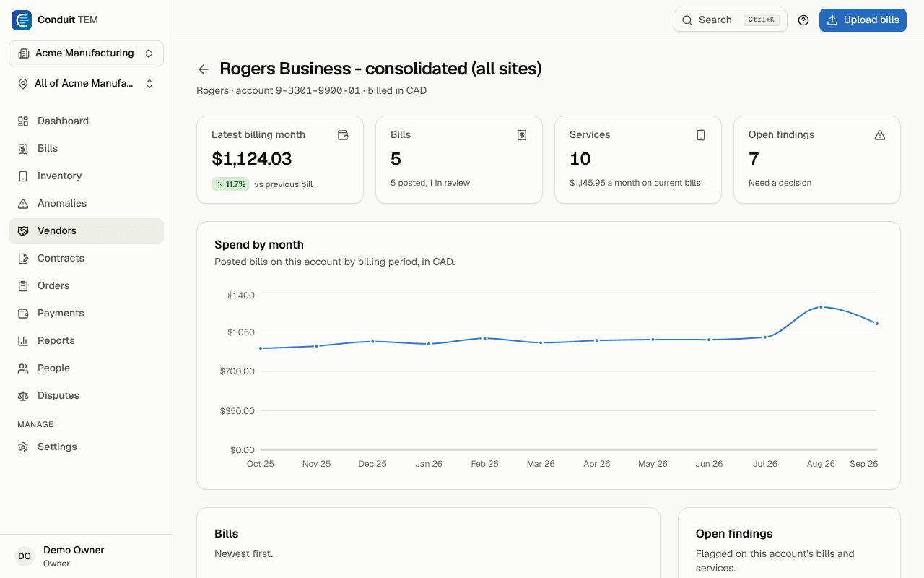Viewport: 924px width, 578px height.
Task: Open help via question mark icon
Action: 803,20
